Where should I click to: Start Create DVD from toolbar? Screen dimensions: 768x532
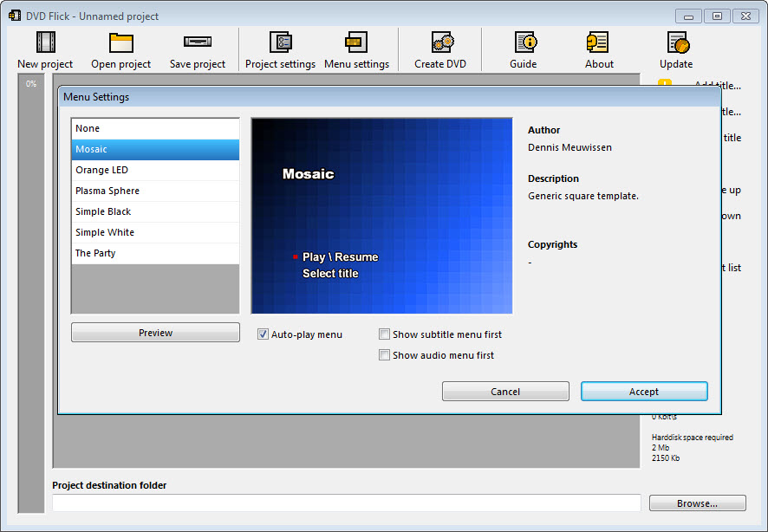click(x=442, y=42)
